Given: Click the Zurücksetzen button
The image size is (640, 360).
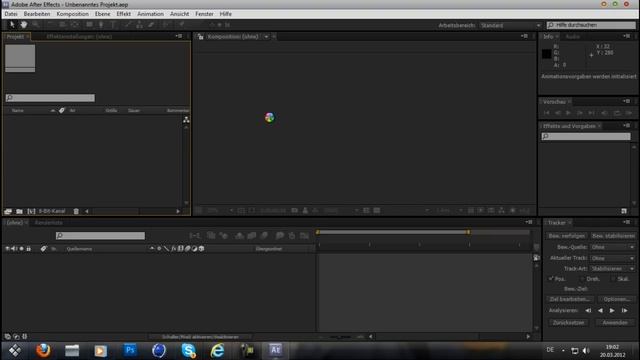Looking at the screenshot, I should point(569,322).
